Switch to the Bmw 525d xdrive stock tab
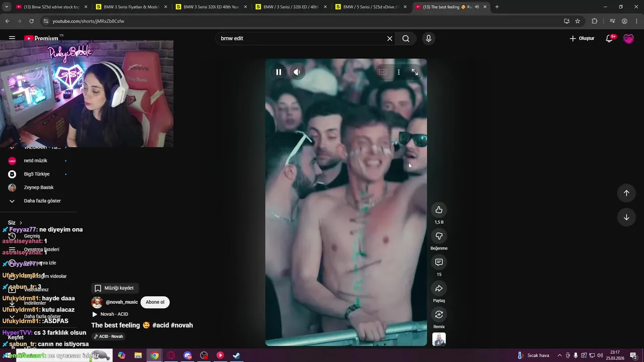644x362 pixels. coord(50,7)
